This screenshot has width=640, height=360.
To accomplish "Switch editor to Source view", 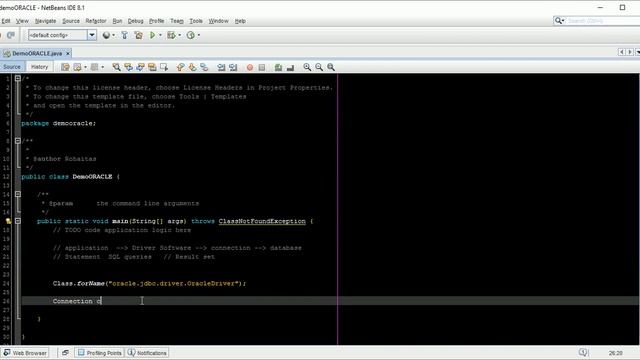I will [12, 67].
